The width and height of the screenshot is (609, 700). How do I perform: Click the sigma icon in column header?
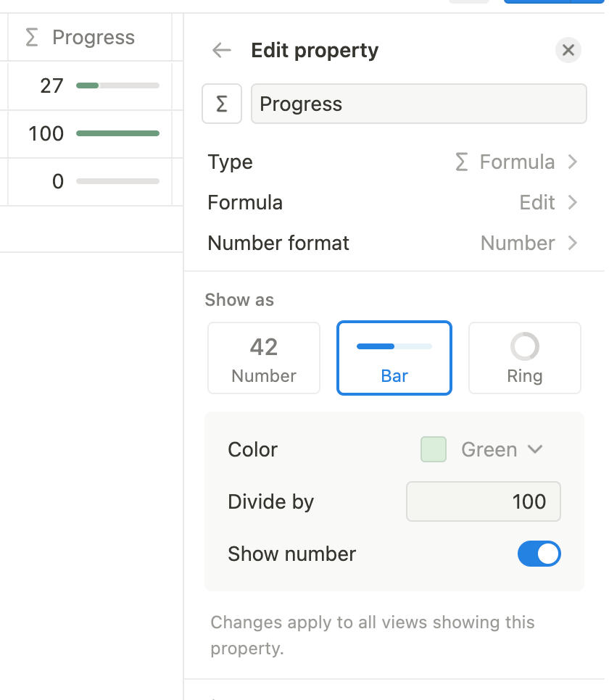pyautogui.click(x=32, y=38)
